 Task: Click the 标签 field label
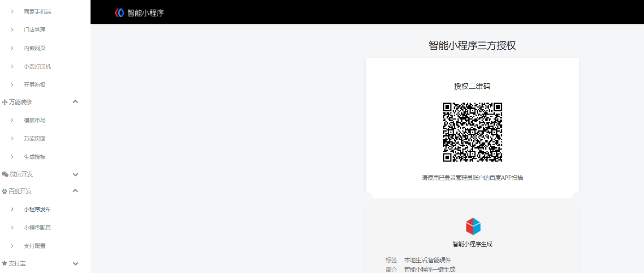[x=391, y=260]
